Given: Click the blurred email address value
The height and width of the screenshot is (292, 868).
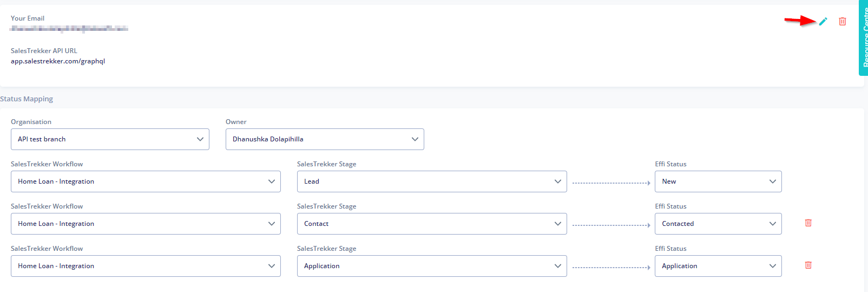Looking at the screenshot, I should (69, 28).
